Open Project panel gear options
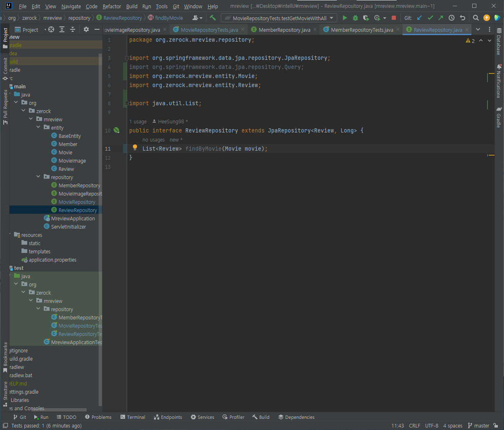This screenshot has width=504, height=430. [86, 29]
